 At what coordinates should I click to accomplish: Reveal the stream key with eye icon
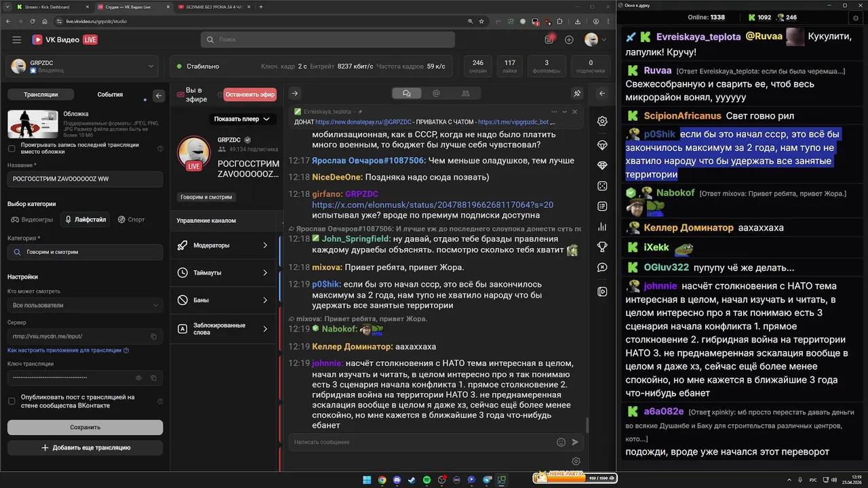click(x=139, y=378)
